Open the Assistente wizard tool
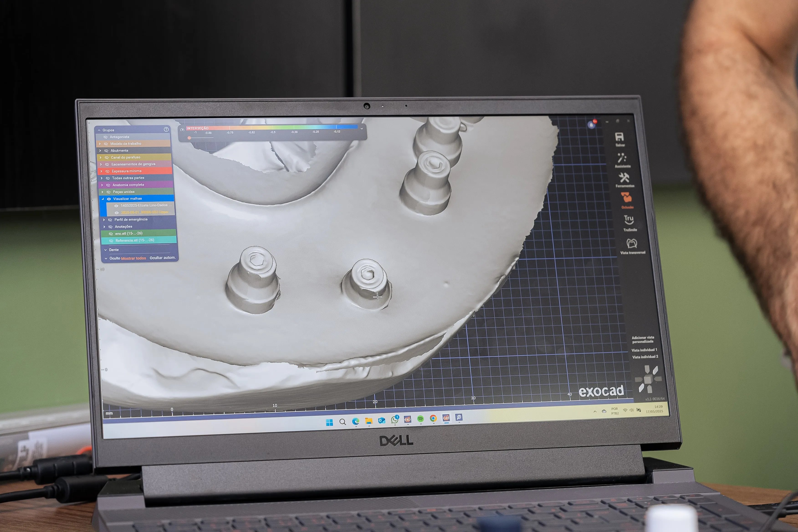798x532 pixels. click(x=622, y=158)
